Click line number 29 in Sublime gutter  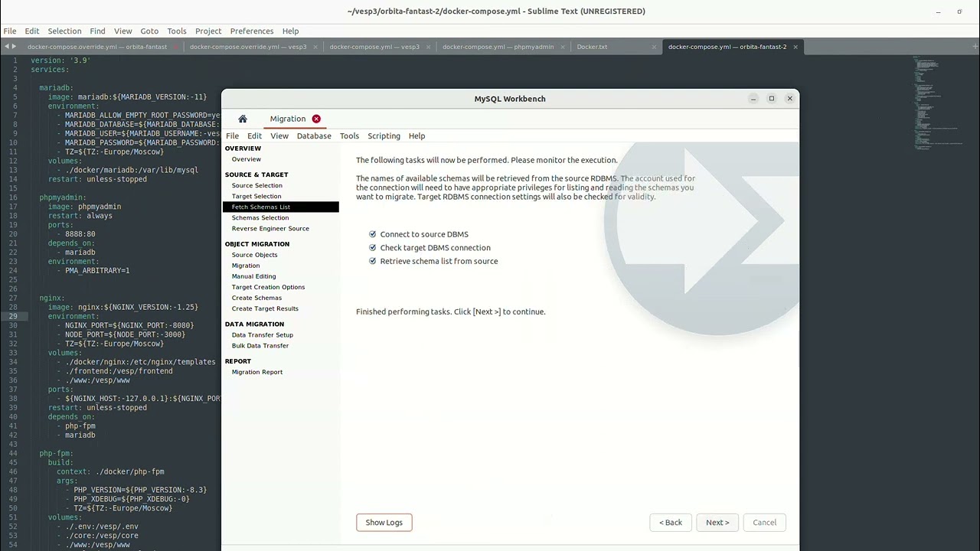[x=14, y=316]
